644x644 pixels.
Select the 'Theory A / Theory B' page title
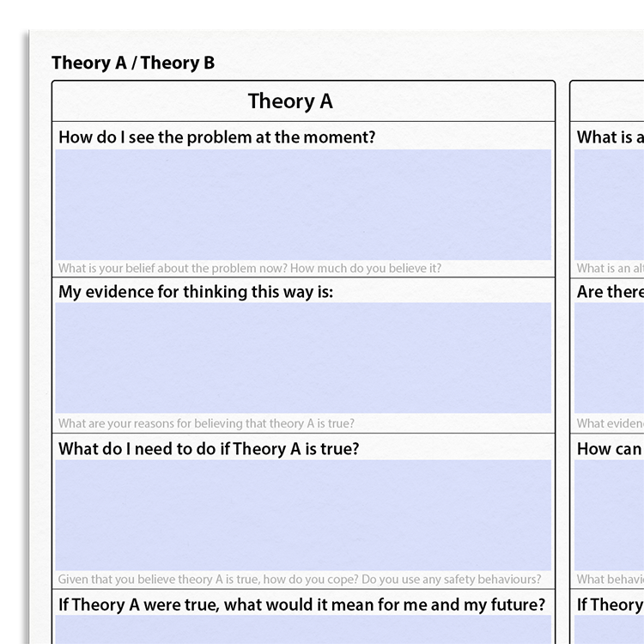click(x=133, y=63)
